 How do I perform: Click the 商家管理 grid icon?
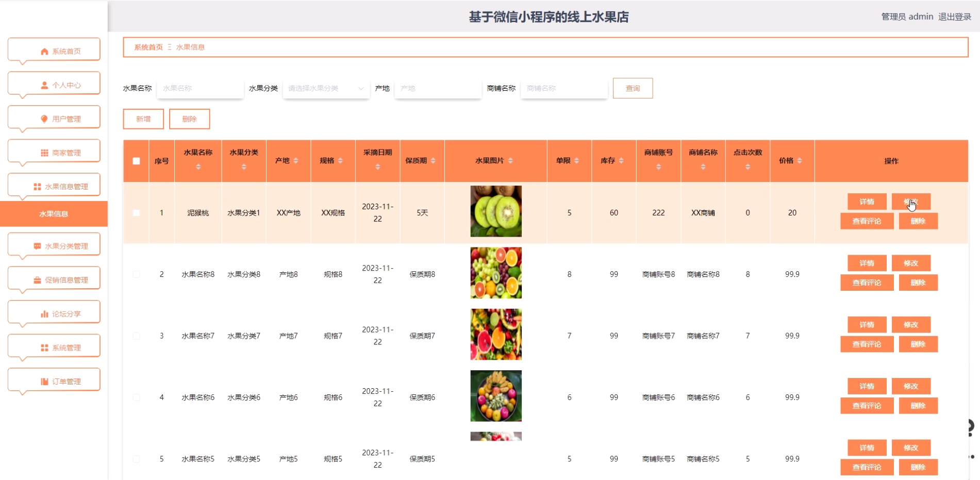click(44, 153)
